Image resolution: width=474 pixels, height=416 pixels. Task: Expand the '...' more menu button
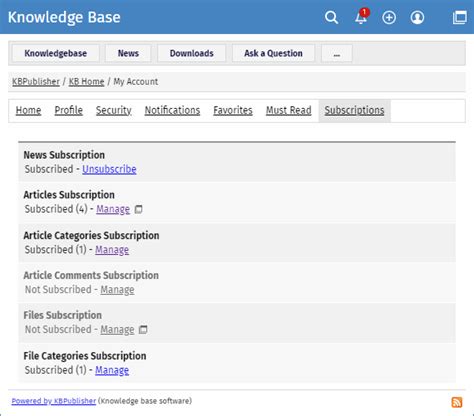(337, 53)
